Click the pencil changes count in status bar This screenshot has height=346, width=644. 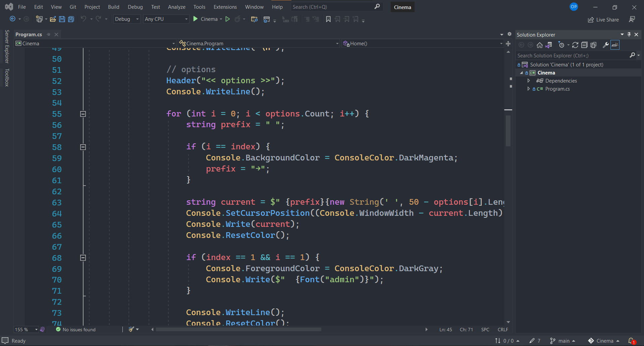535,341
